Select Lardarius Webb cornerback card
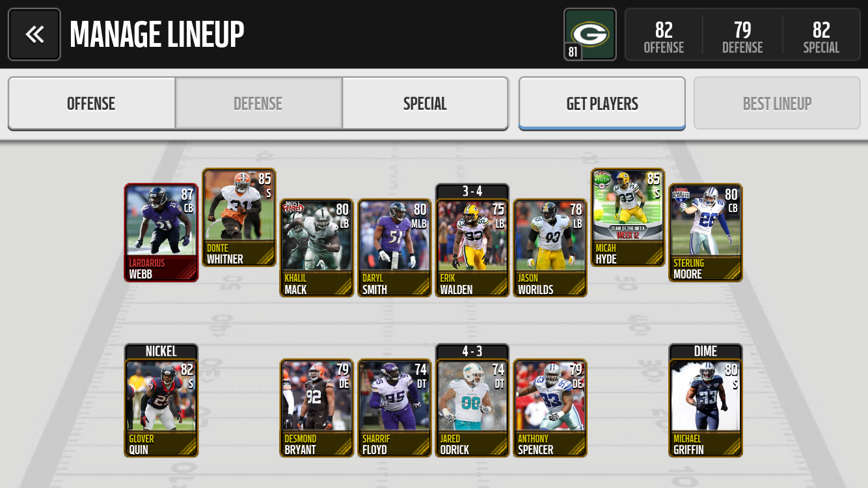This screenshot has height=488, width=868. point(161,232)
